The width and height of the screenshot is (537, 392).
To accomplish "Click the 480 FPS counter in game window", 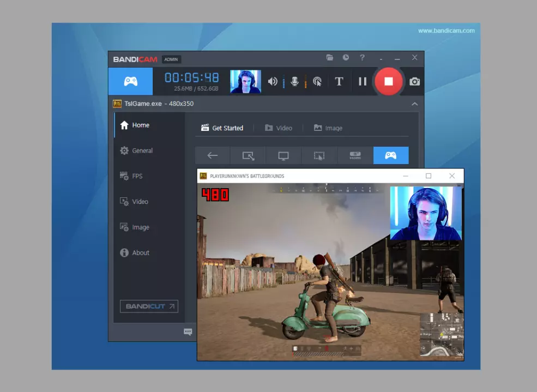I will coord(215,195).
